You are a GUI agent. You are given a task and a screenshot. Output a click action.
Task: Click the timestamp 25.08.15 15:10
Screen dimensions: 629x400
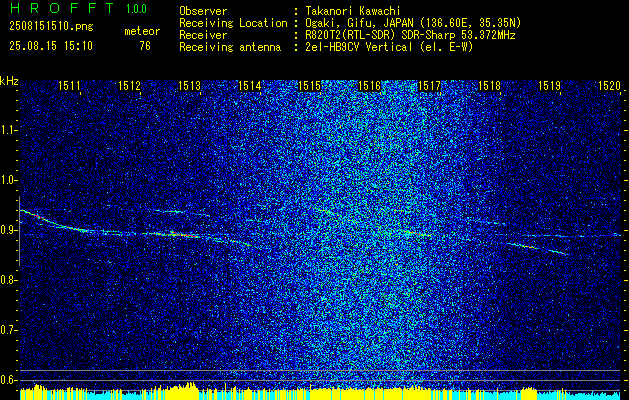point(51,46)
